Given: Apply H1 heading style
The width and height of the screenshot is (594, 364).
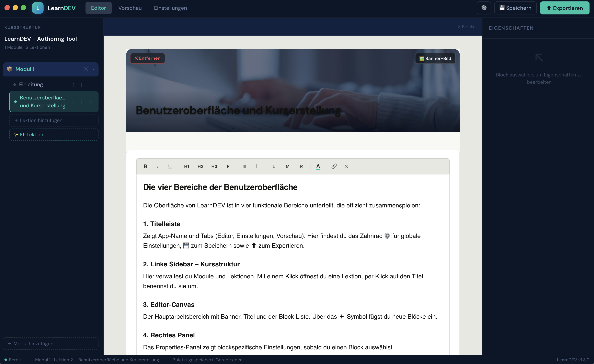Looking at the screenshot, I should coord(187,166).
